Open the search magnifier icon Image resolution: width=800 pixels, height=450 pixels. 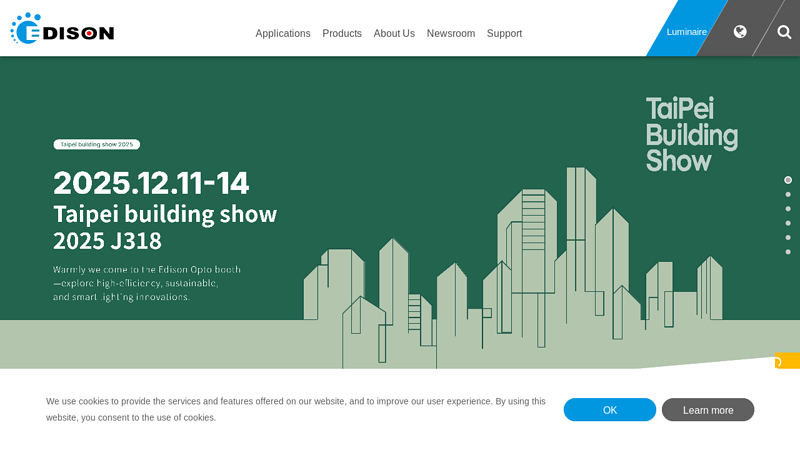(784, 32)
